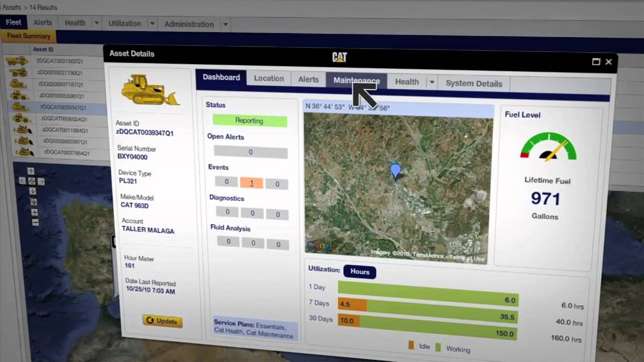Click the Service Plans note

tap(256, 330)
